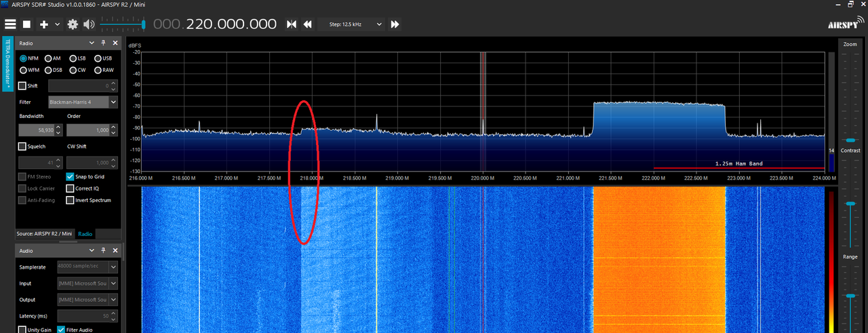The height and width of the screenshot is (333, 868).
Task: Collapse the Audio panel with its chevron
Action: (x=93, y=250)
